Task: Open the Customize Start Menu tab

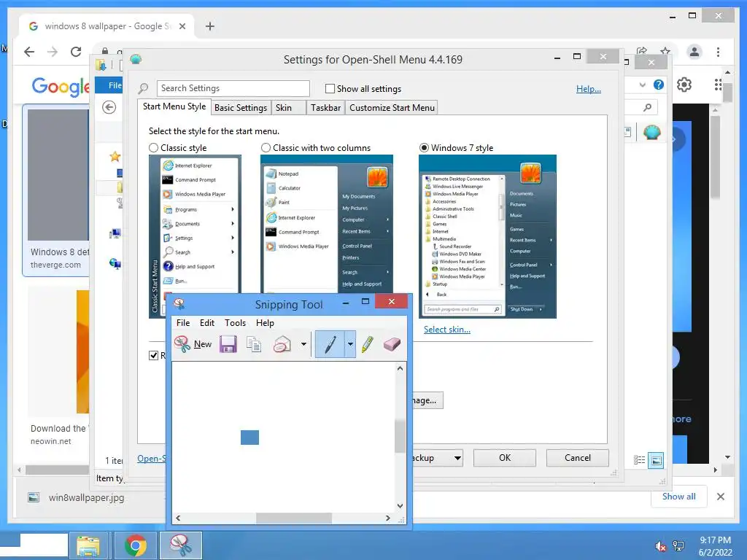Action: click(392, 108)
